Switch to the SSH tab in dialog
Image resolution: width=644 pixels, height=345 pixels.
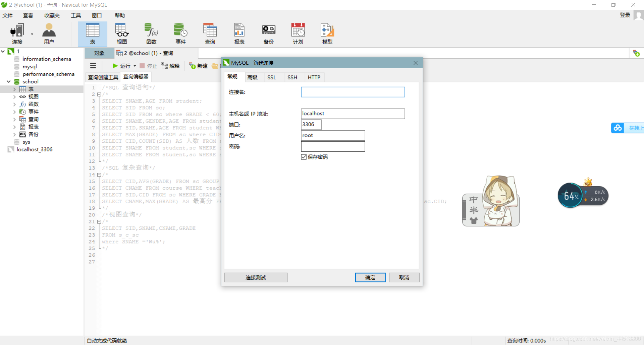point(292,77)
